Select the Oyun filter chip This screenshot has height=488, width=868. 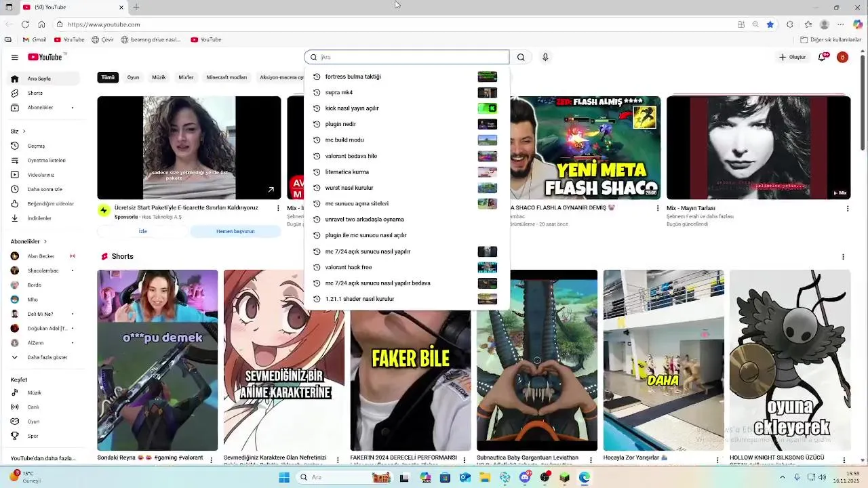pos(133,77)
